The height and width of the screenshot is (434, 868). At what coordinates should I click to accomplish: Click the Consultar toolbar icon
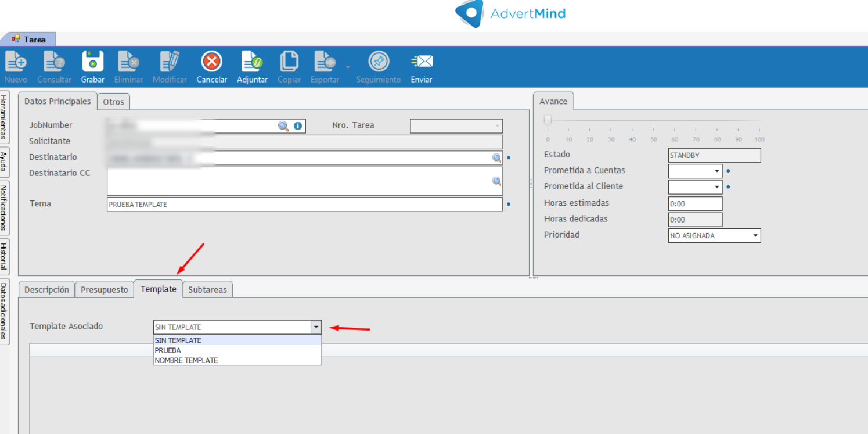54,61
